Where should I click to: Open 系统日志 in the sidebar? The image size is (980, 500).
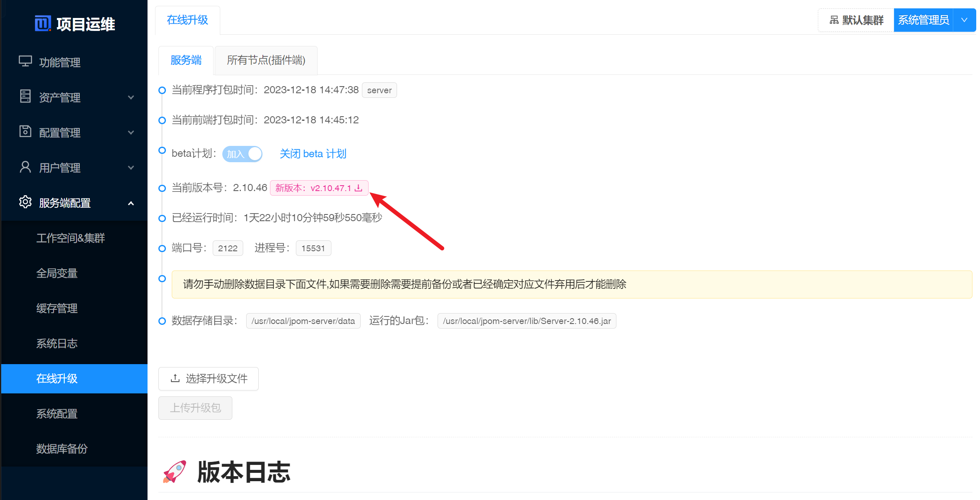click(x=57, y=344)
